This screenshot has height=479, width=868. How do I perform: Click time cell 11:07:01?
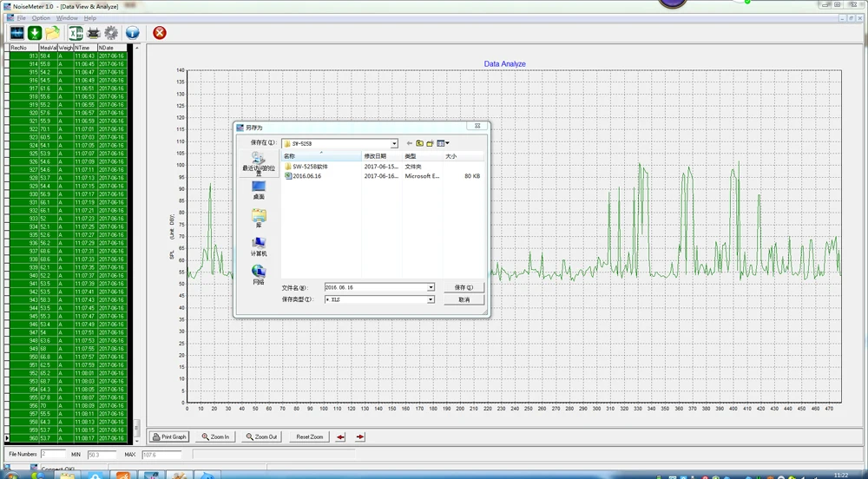[86, 129]
